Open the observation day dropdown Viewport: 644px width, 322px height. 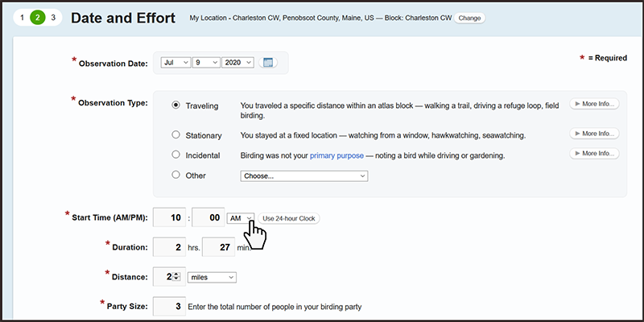(x=206, y=63)
